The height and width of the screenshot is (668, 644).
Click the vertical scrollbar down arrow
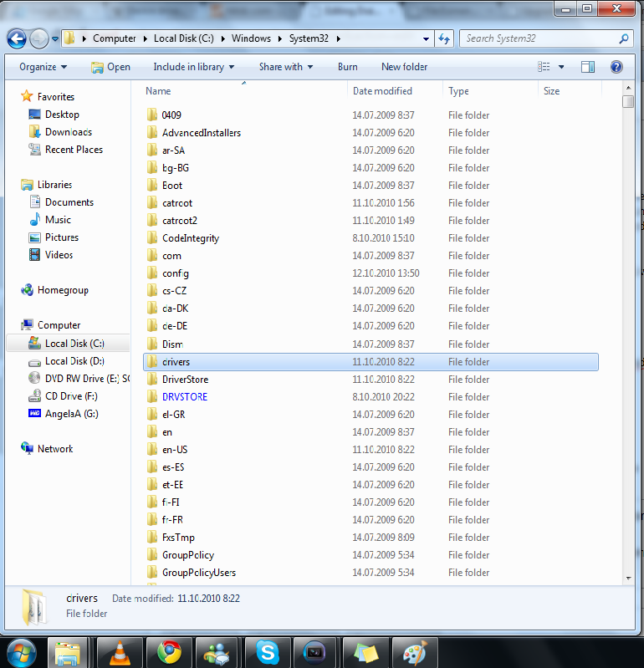point(628,578)
